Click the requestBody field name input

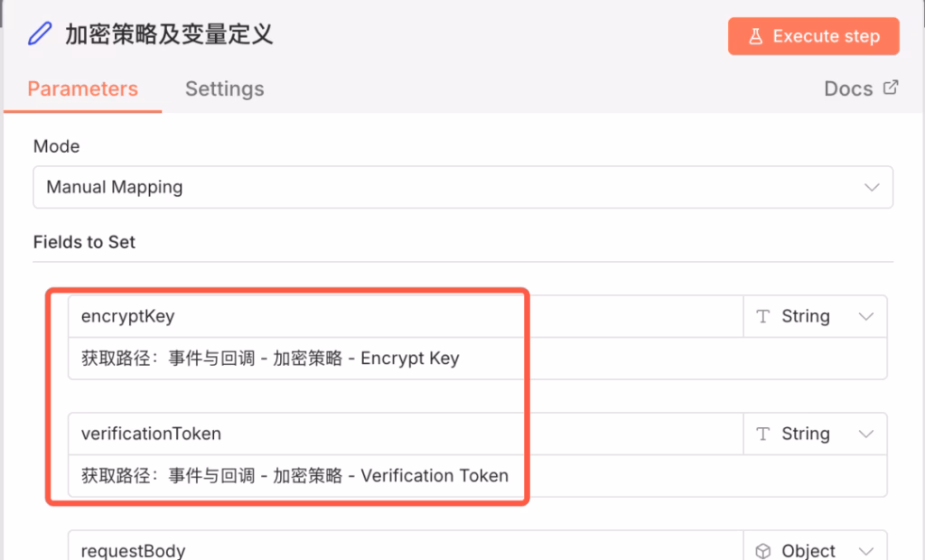(405, 550)
